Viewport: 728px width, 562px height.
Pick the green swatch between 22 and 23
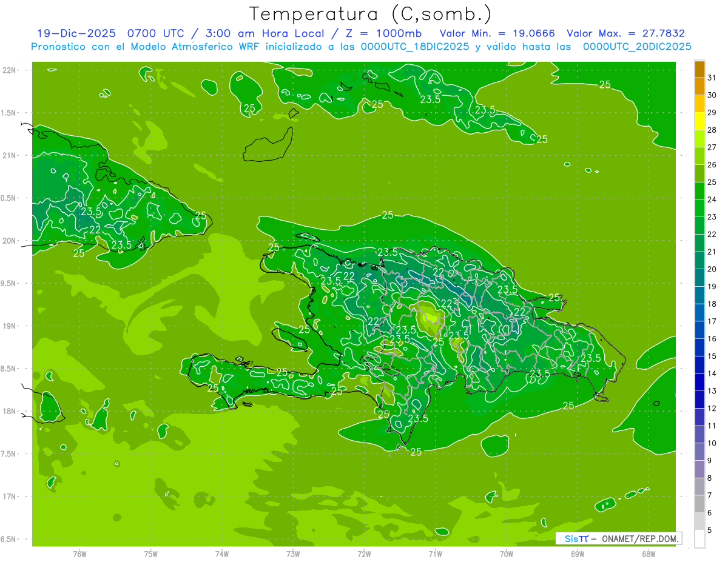(699, 226)
